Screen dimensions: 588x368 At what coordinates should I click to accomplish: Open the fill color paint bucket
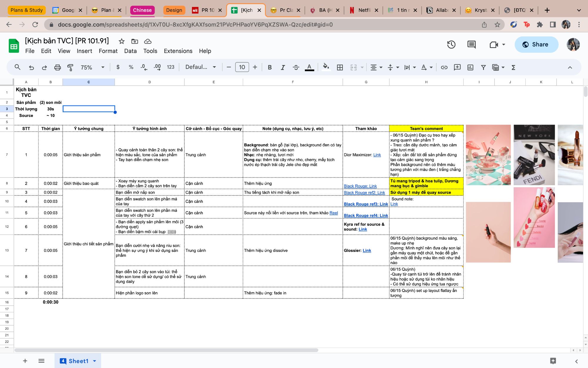point(326,67)
